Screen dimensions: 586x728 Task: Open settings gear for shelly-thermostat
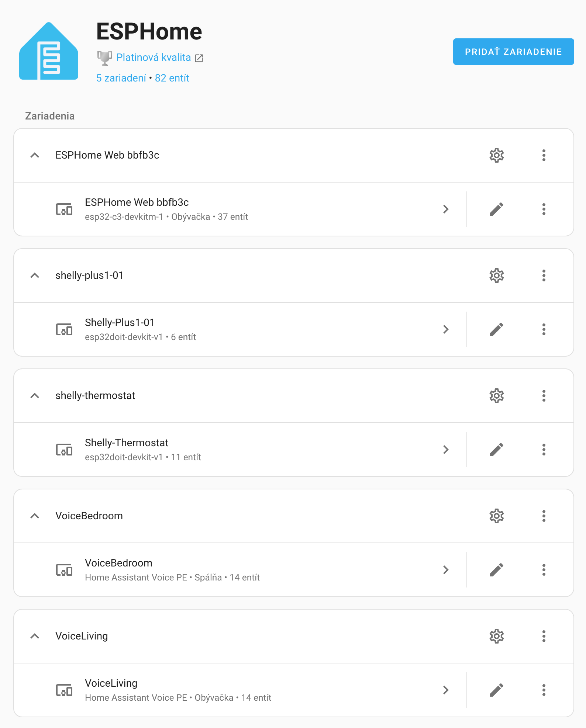[497, 396]
